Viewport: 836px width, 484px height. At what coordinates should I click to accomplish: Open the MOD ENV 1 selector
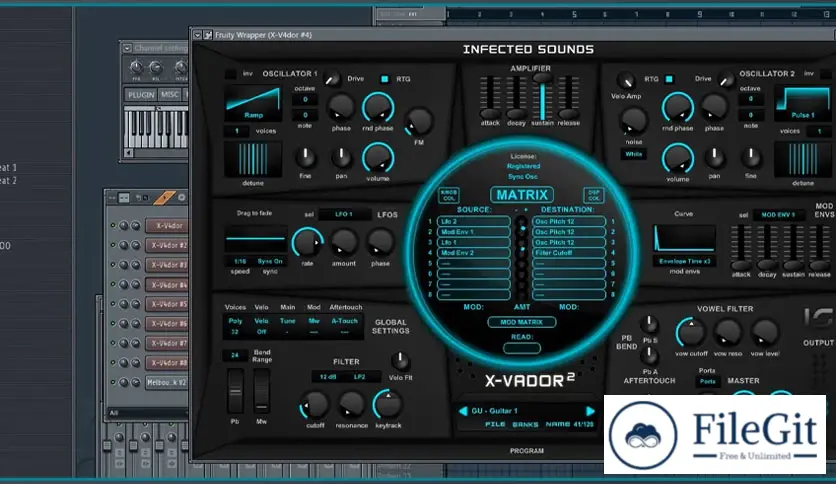click(778, 215)
